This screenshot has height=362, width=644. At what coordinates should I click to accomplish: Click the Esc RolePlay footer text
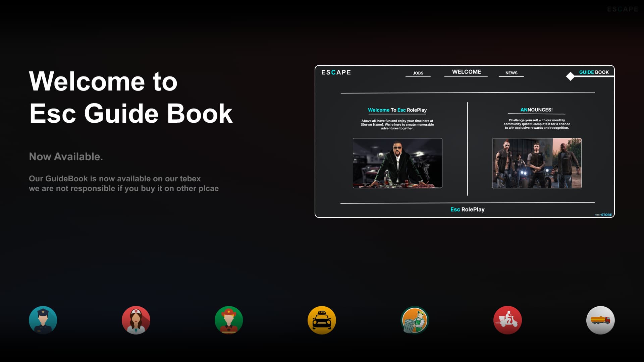[x=467, y=209]
